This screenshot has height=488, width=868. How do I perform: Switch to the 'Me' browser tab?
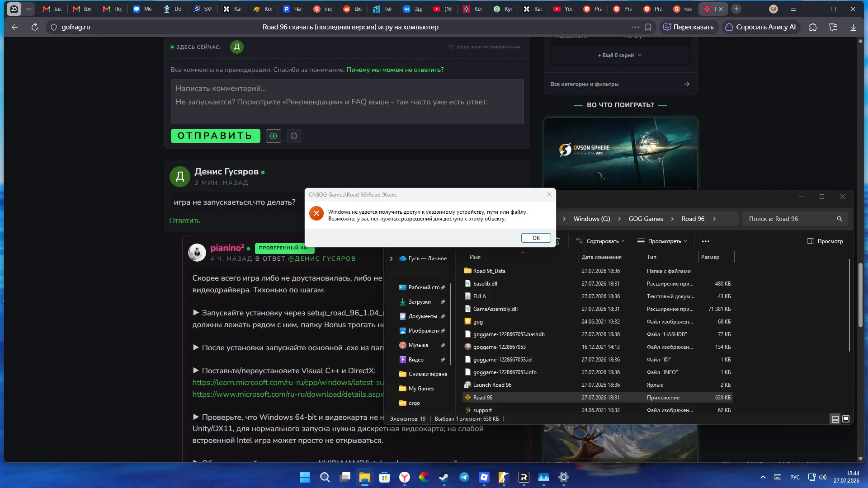pyautogui.click(x=142, y=9)
